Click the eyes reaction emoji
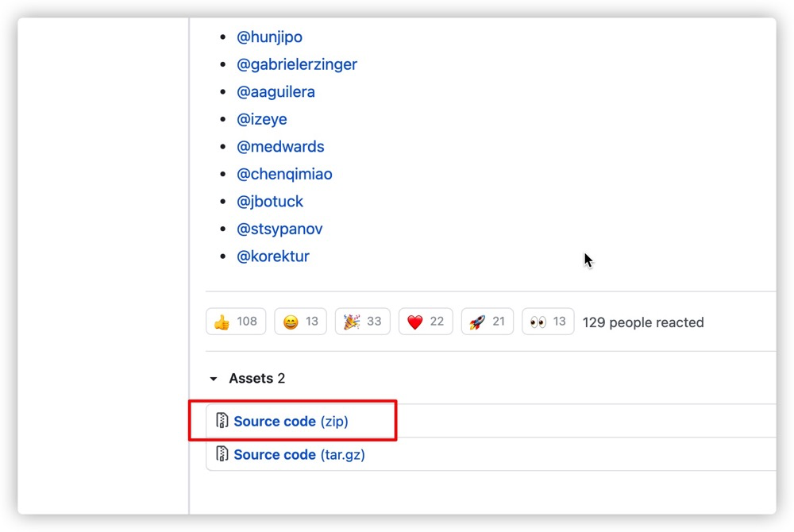The width and height of the screenshot is (794, 532). point(538,322)
